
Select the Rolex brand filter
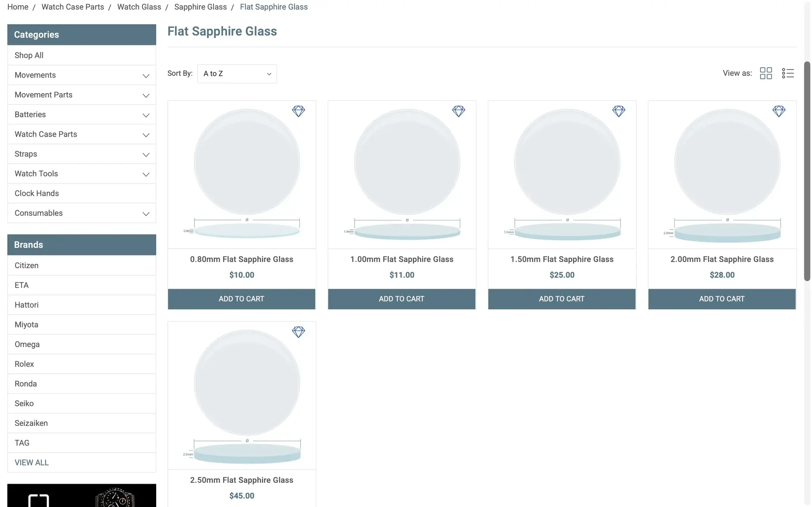pos(24,364)
